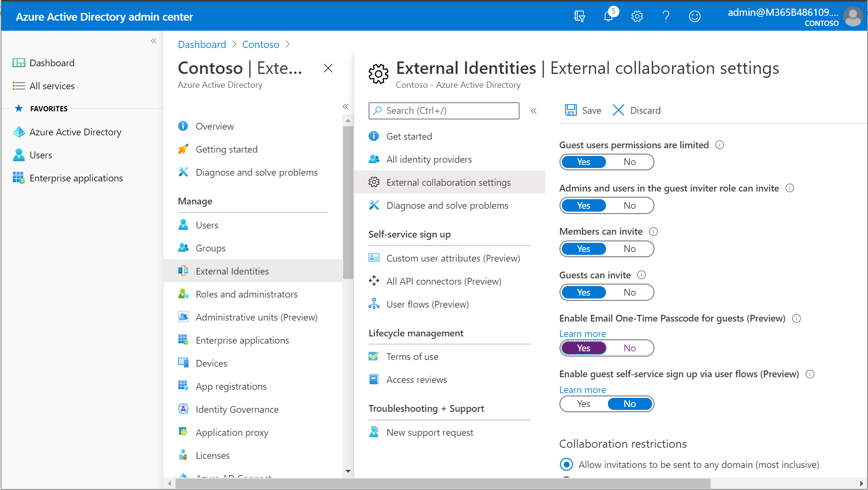
Task: Collapse the Contoso menu panel
Action: coord(345,107)
